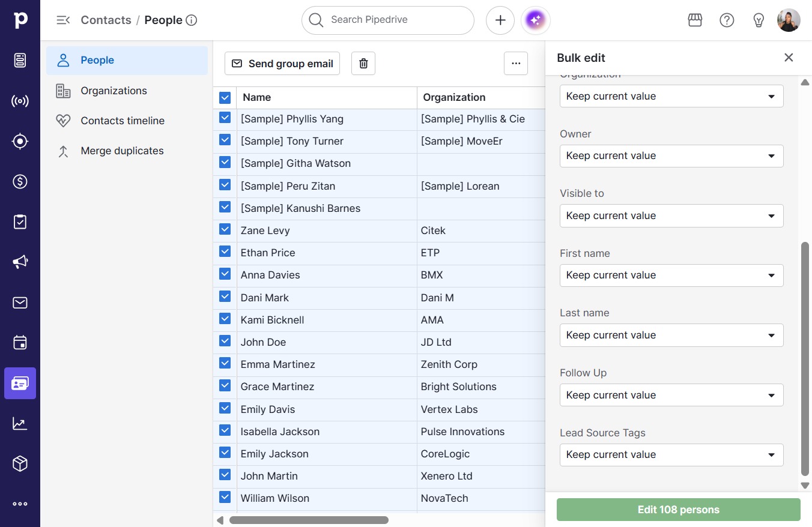Uncheck the Ethan Price row checkbox

point(225,252)
